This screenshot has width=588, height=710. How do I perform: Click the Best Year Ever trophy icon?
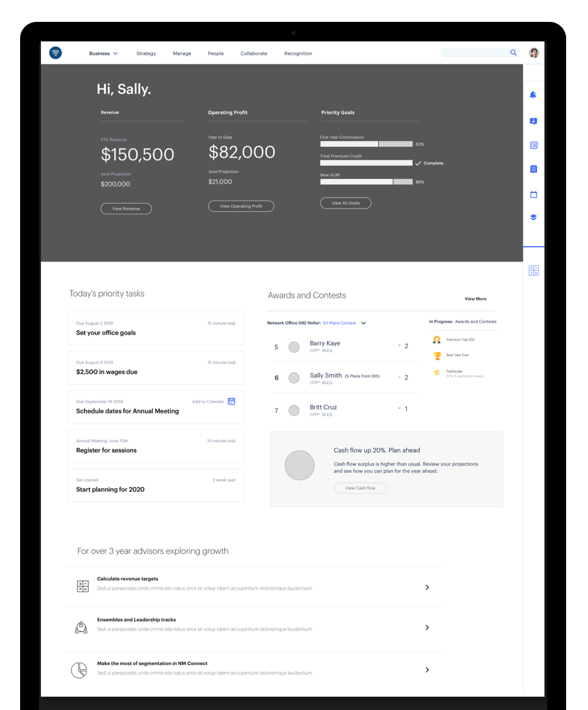(436, 356)
